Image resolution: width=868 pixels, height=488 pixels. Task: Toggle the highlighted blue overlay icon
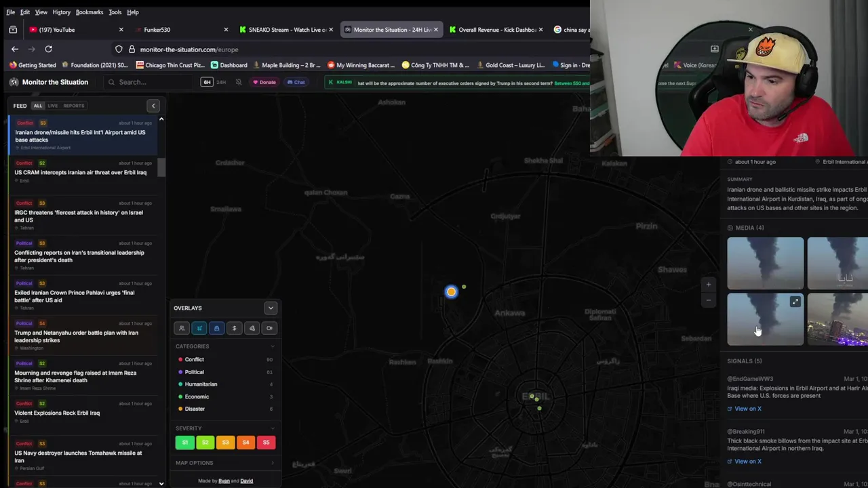(216, 328)
